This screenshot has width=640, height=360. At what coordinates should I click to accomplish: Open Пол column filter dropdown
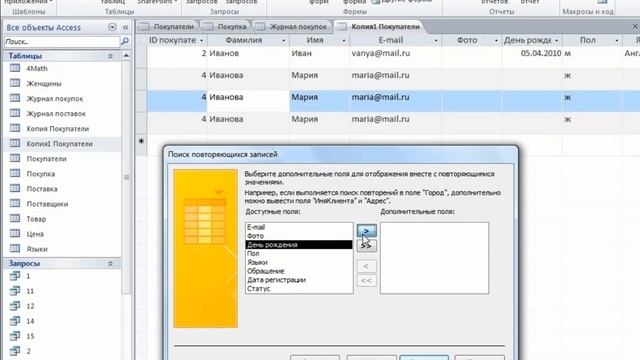[x=617, y=40]
